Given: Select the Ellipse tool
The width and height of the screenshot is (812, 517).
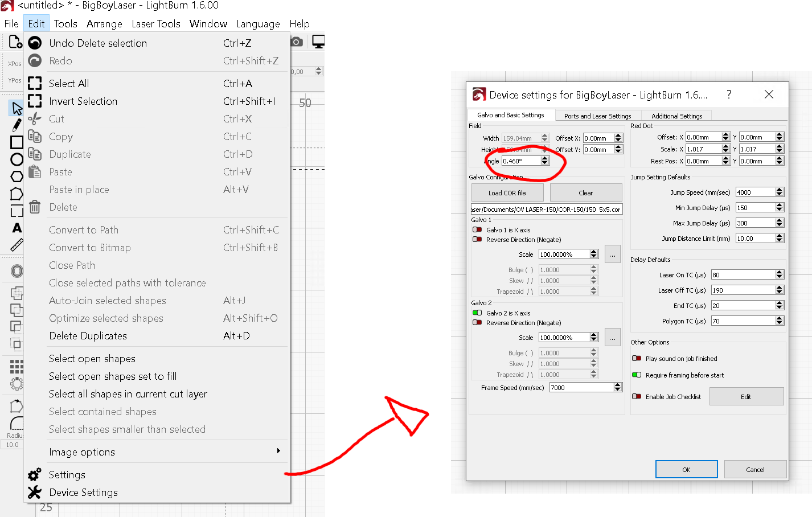Looking at the screenshot, I should coord(17,159).
